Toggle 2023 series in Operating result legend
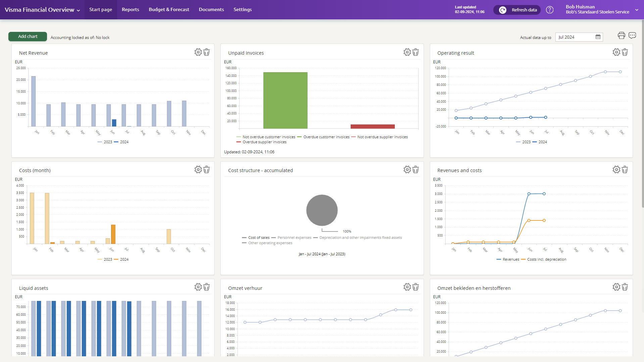This screenshot has width=644, height=362. [x=523, y=142]
